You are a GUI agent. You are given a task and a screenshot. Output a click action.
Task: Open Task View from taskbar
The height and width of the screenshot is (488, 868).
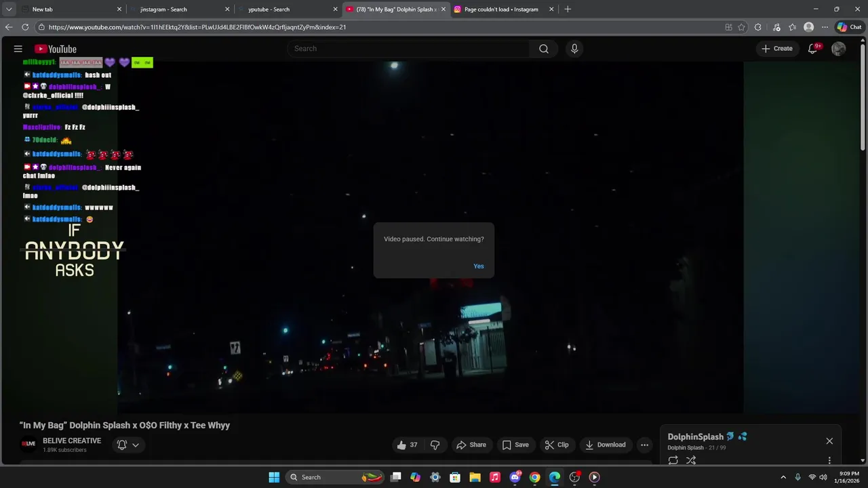396,477
